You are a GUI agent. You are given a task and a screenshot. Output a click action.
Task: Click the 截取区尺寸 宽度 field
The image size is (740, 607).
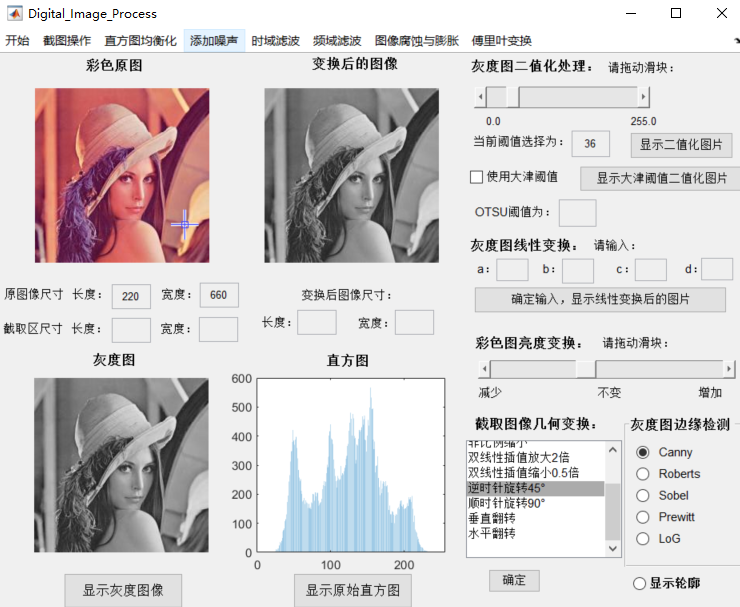(219, 329)
